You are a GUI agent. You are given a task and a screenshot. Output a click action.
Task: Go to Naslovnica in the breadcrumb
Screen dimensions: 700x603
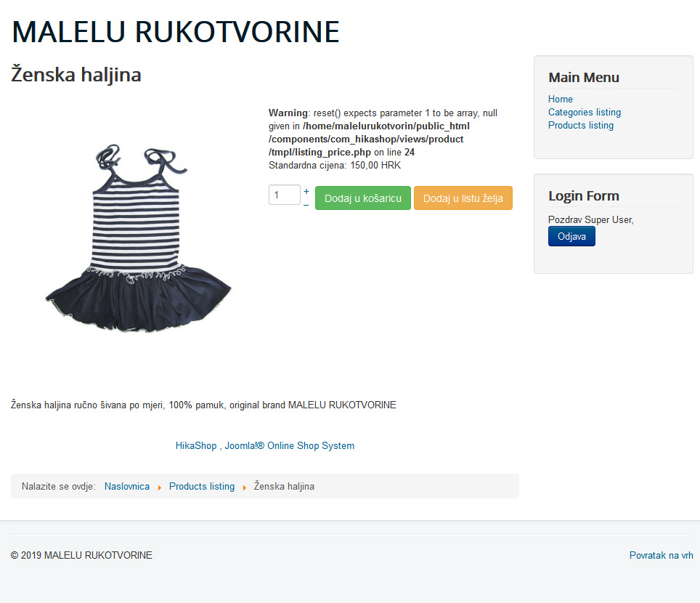[127, 487]
